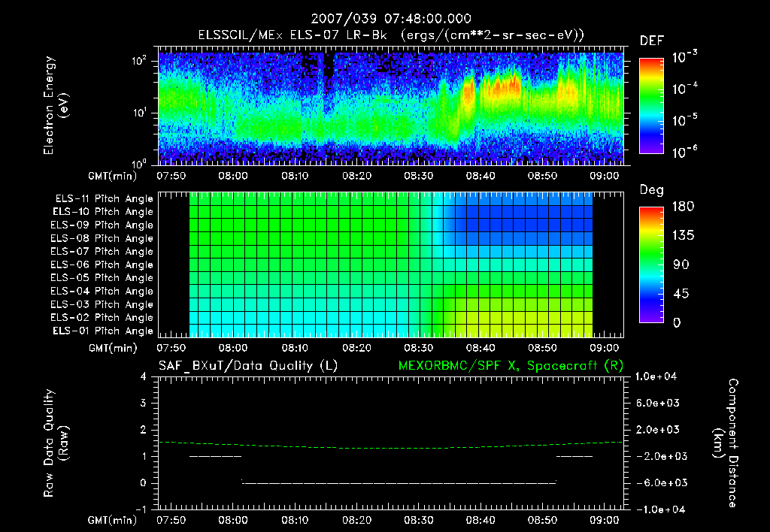Image resolution: width=770 pixels, height=532 pixels.
Task: Click the Component Distance (km) axis label
Action: [726, 443]
